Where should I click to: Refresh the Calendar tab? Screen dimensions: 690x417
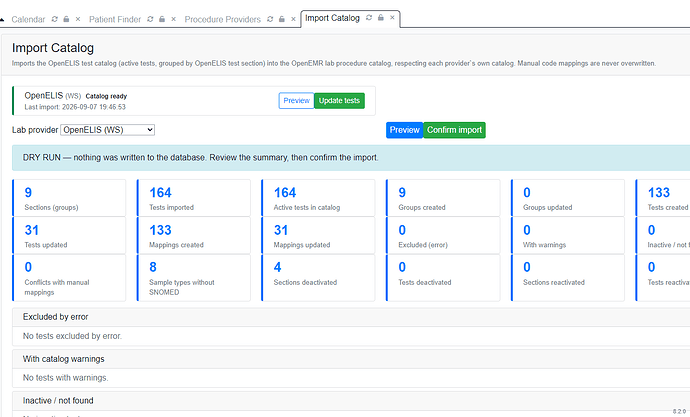[x=55, y=19]
